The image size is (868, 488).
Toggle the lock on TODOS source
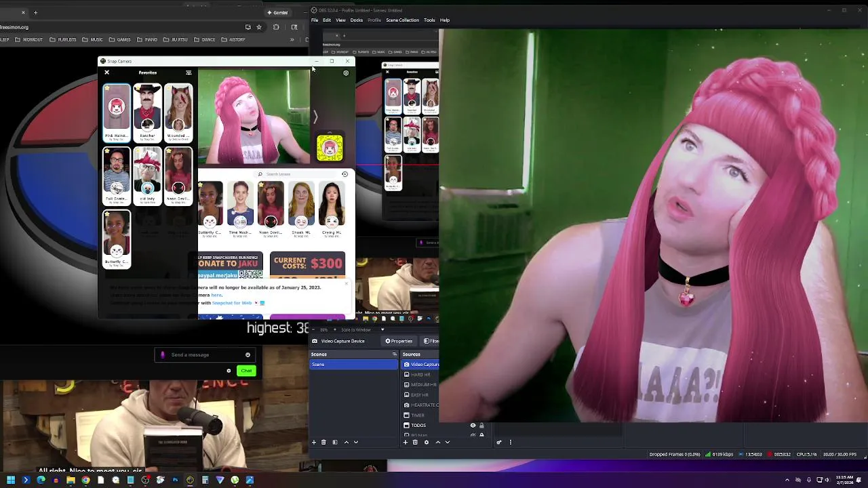tap(481, 426)
